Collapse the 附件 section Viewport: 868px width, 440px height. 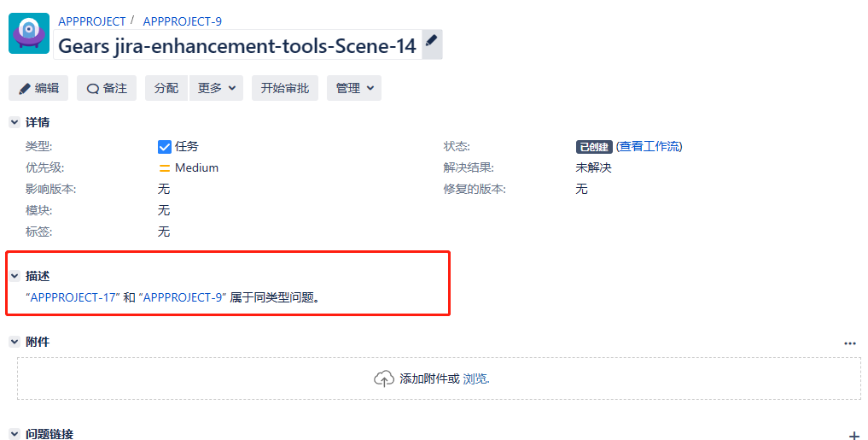(x=15, y=341)
